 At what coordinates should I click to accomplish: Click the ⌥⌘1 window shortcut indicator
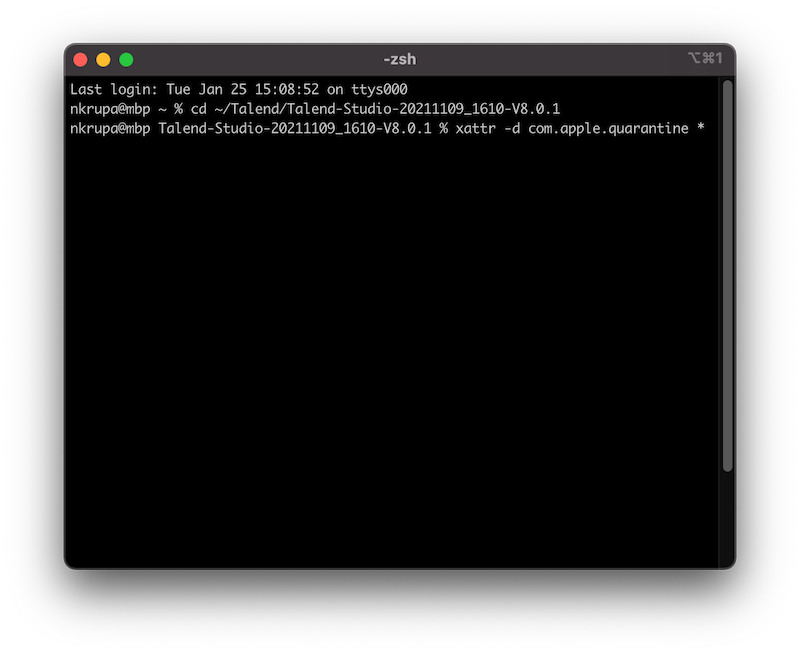pyautogui.click(x=704, y=59)
